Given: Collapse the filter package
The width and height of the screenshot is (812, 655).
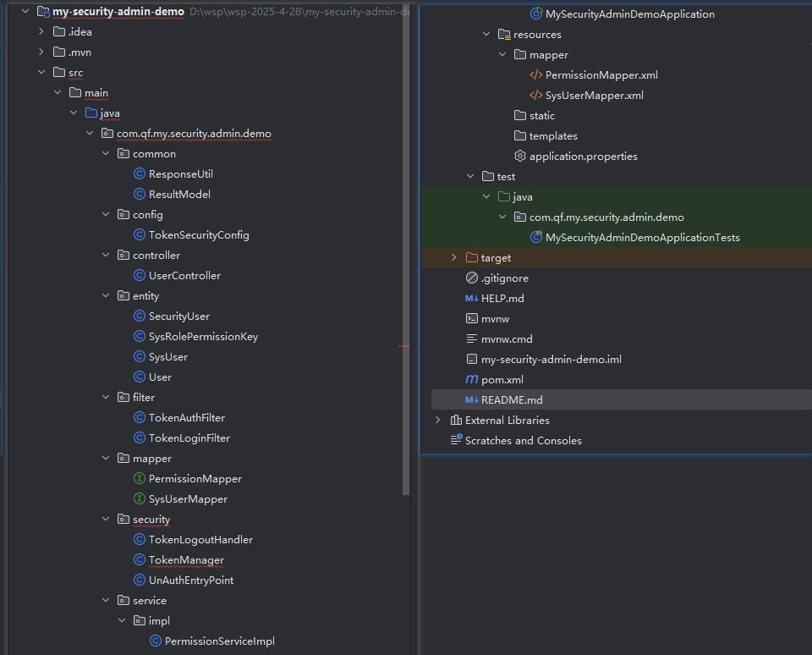Looking at the screenshot, I should 106,397.
